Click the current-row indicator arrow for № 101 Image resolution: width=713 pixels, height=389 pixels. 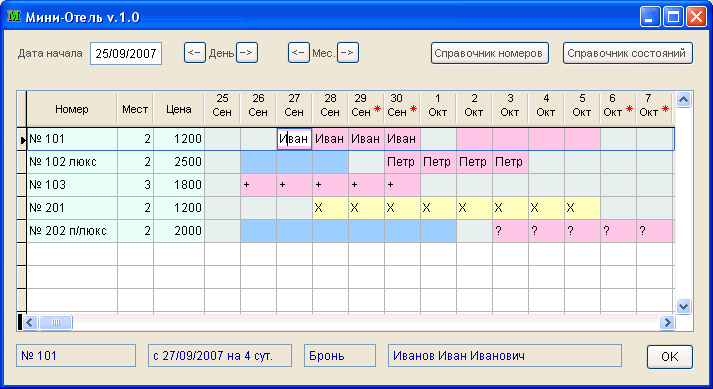22,140
